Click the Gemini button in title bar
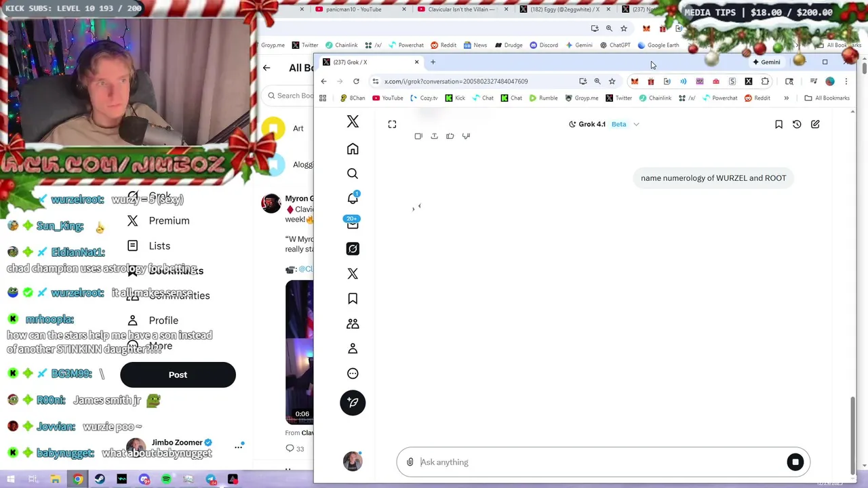868x488 pixels. pos(766,62)
